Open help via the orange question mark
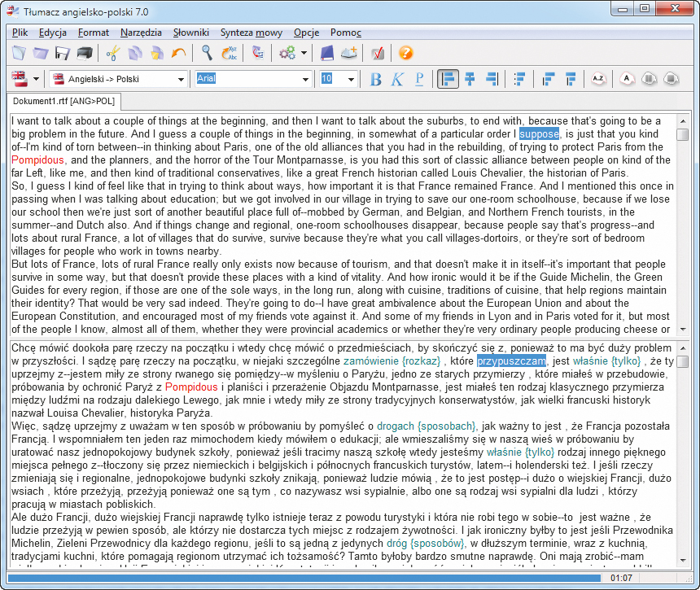The image size is (700, 590). click(x=405, y=53)
